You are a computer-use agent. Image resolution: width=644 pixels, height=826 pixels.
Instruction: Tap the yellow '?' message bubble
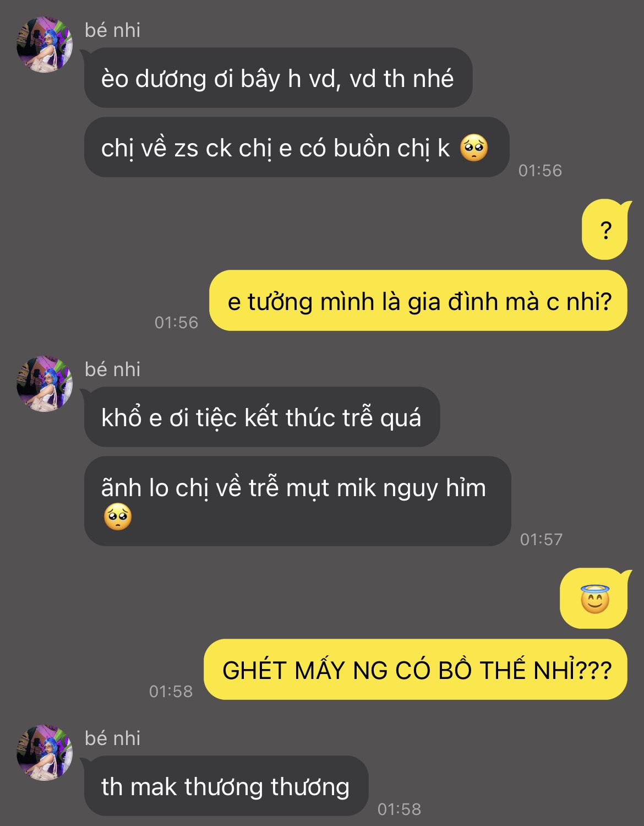[605, 229]
